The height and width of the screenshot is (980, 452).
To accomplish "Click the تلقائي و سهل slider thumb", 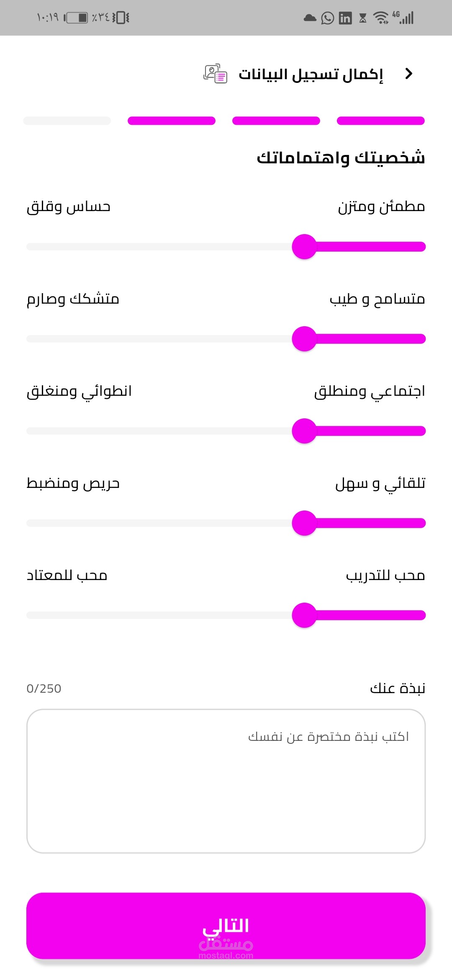I will [304, 523].
